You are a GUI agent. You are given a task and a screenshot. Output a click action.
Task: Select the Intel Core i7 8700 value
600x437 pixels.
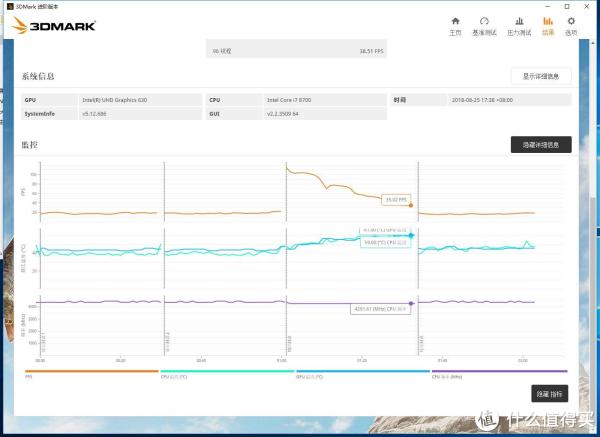pos(289,100)
